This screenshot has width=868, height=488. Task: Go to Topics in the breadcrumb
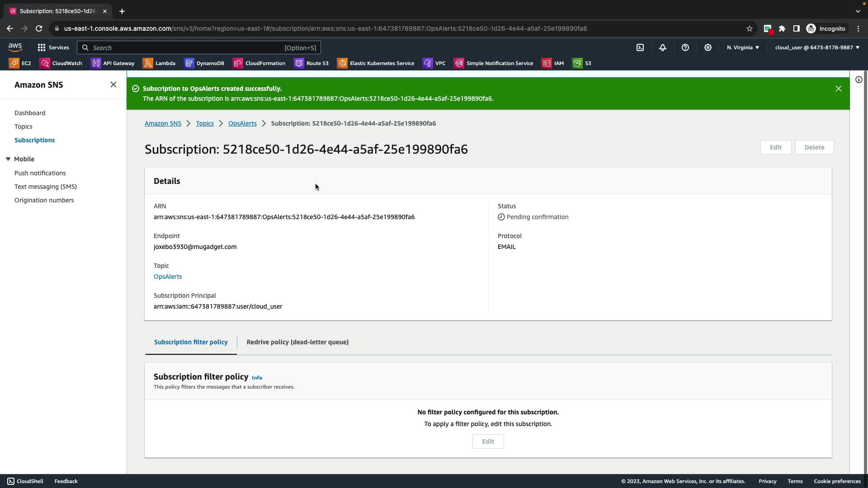click(x=205, y=123)
